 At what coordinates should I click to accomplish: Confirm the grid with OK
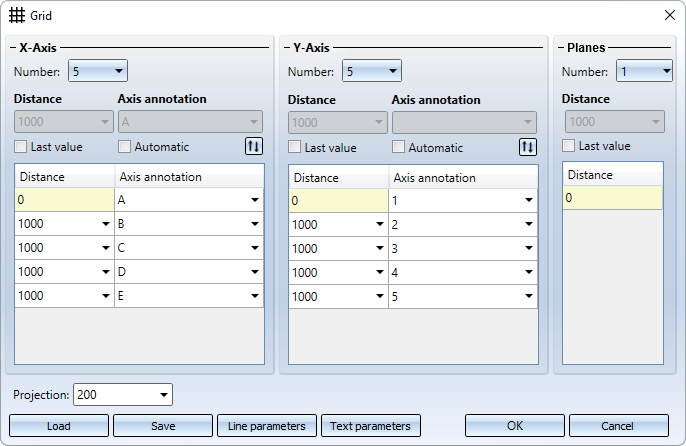tap(515, 425)
